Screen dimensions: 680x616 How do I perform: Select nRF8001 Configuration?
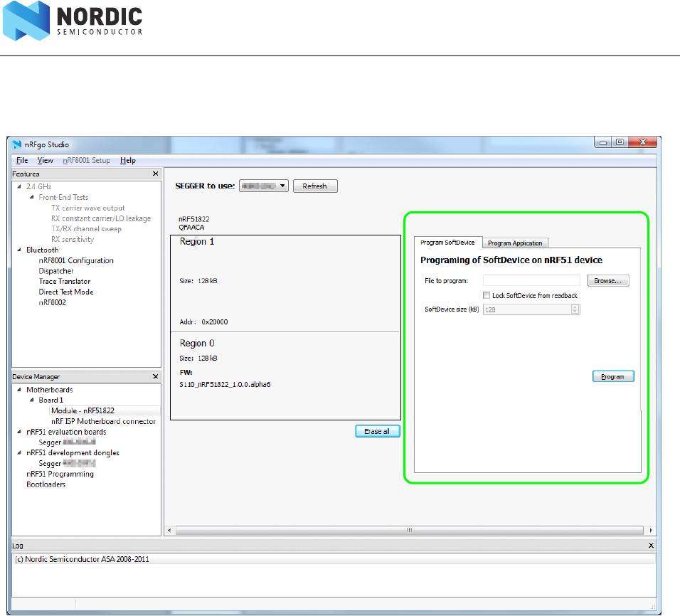[x=76, y=261]
